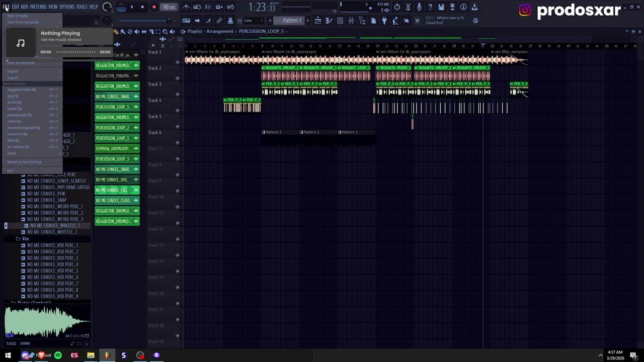This screenshot has width=644, height=362.
Task: Select the Zoom magnifier tool in playlist
Action: click(165, 31)
